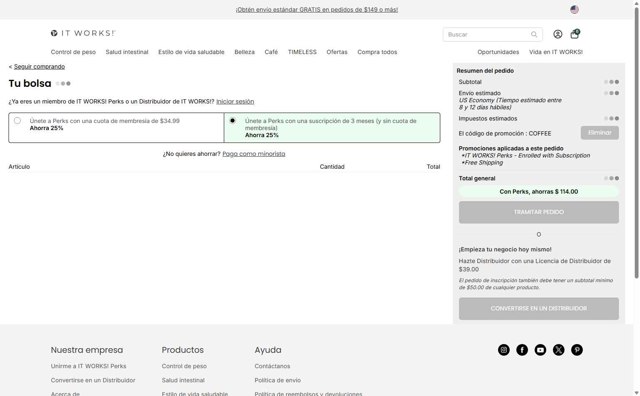Open the X (Twitter) social icon
Image resolution: width=640 pixels, height=396 pixels.
[559, 350]
